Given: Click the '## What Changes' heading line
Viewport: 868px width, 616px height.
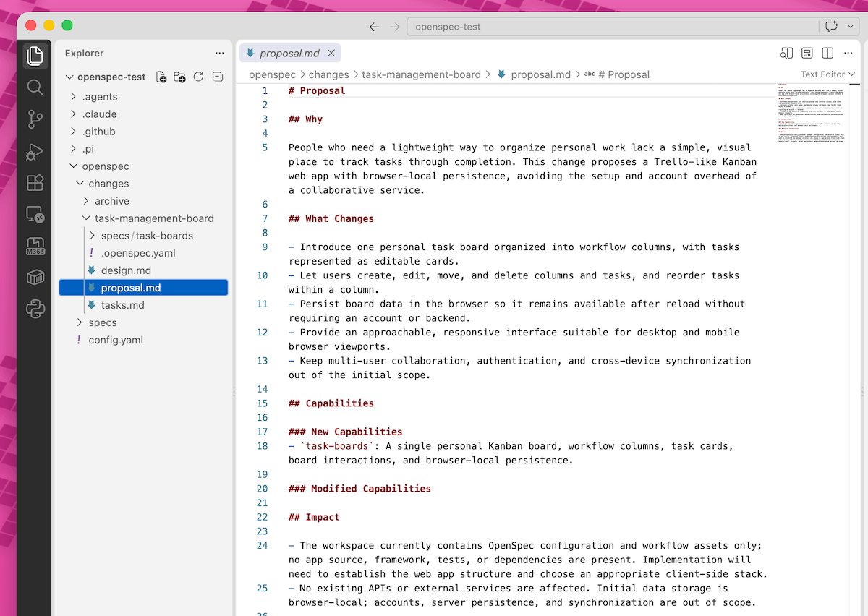Looking at the screenshot, I should click(331, 218).
